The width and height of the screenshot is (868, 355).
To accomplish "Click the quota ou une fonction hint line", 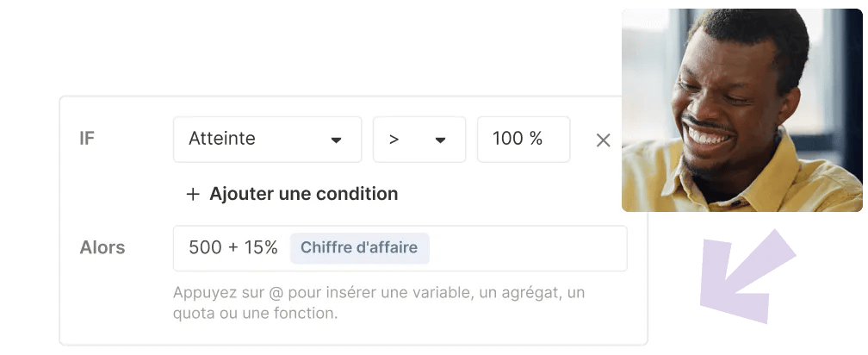I will click(255, 314).
